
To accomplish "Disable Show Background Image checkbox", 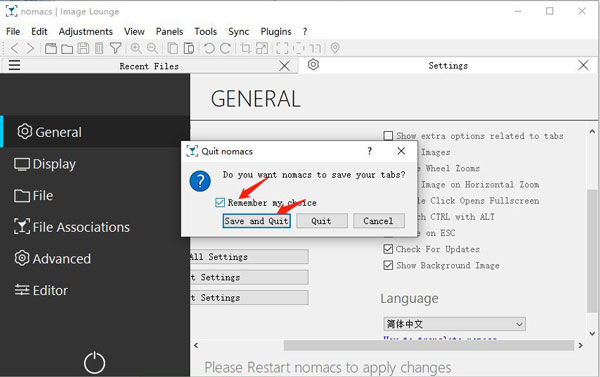I will [x=388, y=265].
